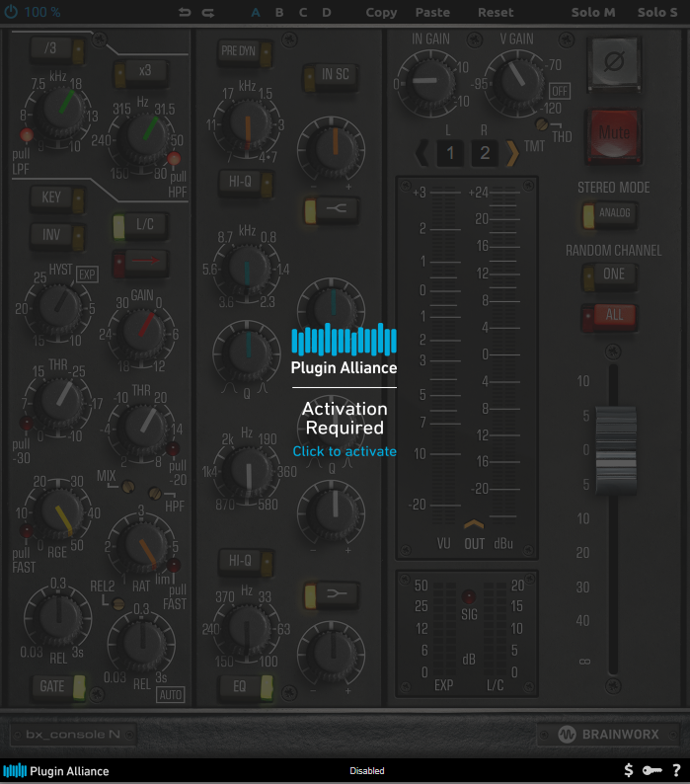Click the previous channel left chevron

(422, 152)
